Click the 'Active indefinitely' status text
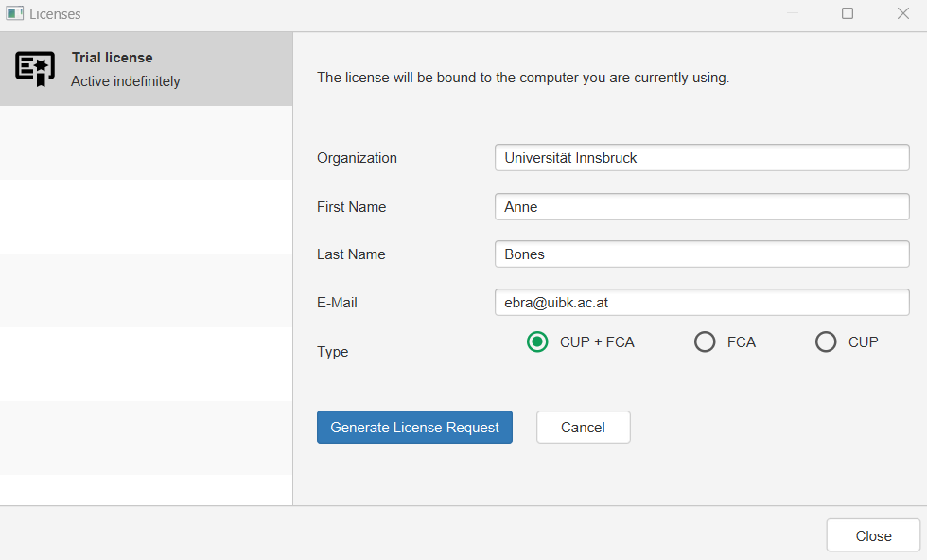This screenshot has width=927, height=560. (125, 81)
